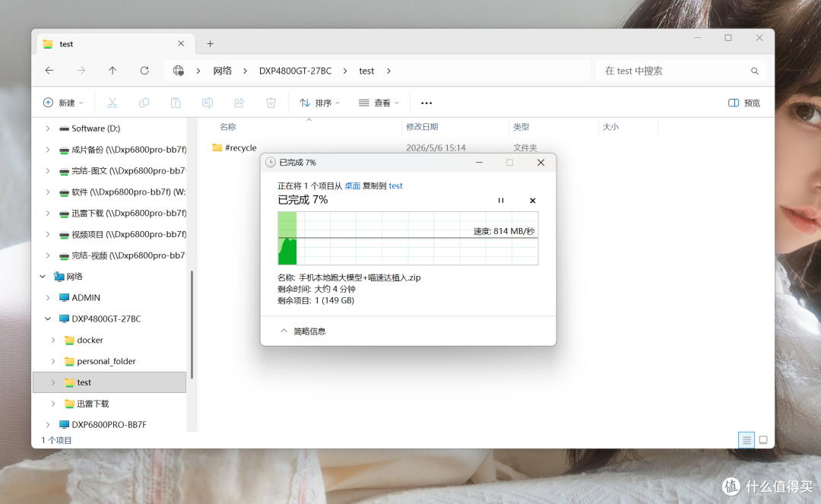Click the Cut scissors icon
The height and width of the screenshot is (504, 821).
tap(112, 103)
